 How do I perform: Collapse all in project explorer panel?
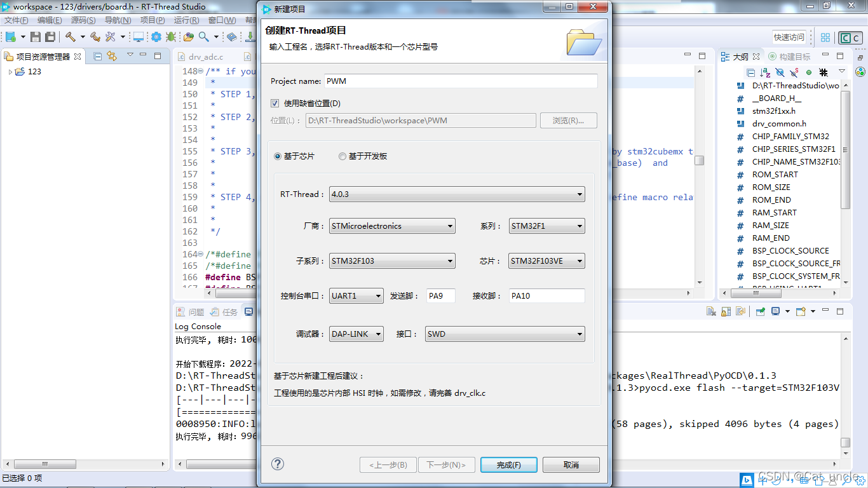(97, 56)
